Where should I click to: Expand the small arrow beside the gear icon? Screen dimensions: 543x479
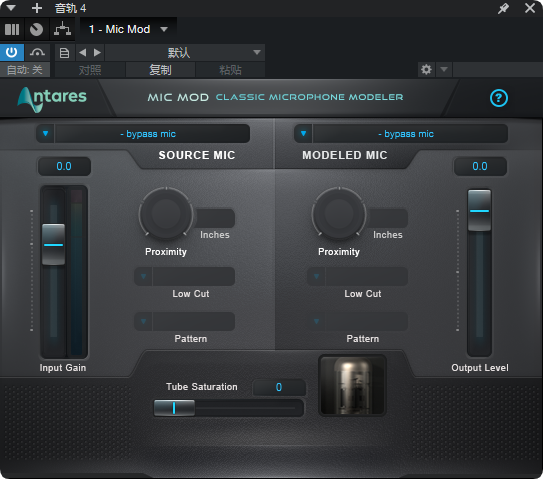[x=444, y=70]
